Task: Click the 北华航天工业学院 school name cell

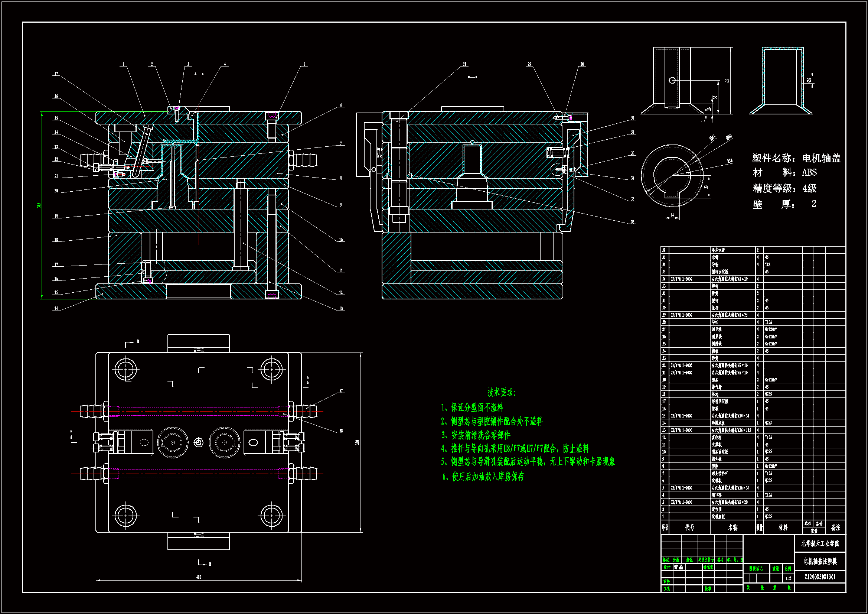Action: [820, 543]
